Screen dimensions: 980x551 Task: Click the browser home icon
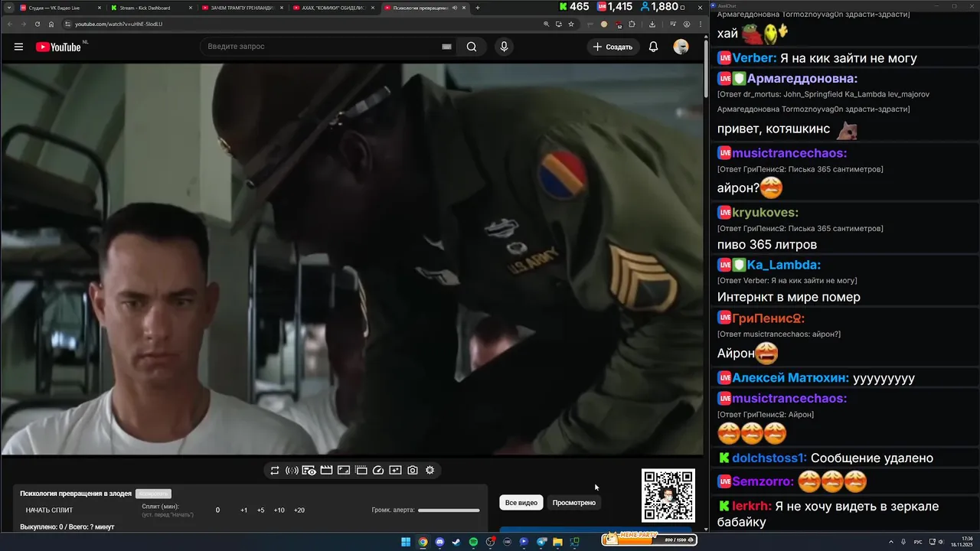51,24
